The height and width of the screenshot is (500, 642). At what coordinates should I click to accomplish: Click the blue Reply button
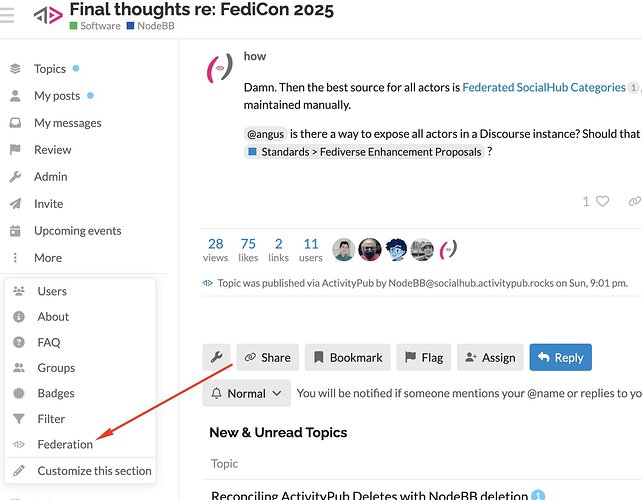[x=561, y=357]
